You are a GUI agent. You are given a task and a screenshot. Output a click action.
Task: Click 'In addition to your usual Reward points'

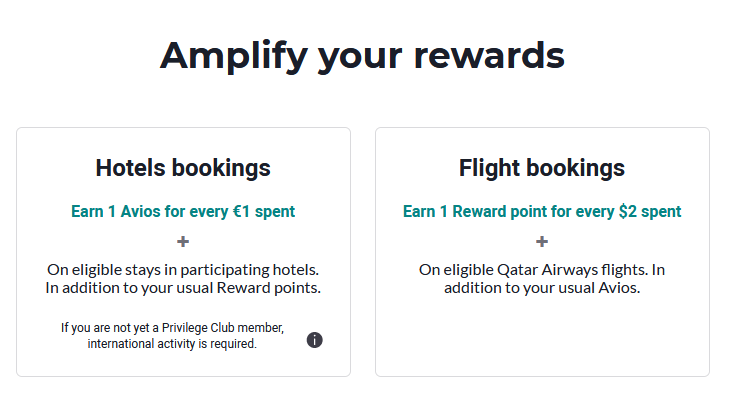(183, 288)
